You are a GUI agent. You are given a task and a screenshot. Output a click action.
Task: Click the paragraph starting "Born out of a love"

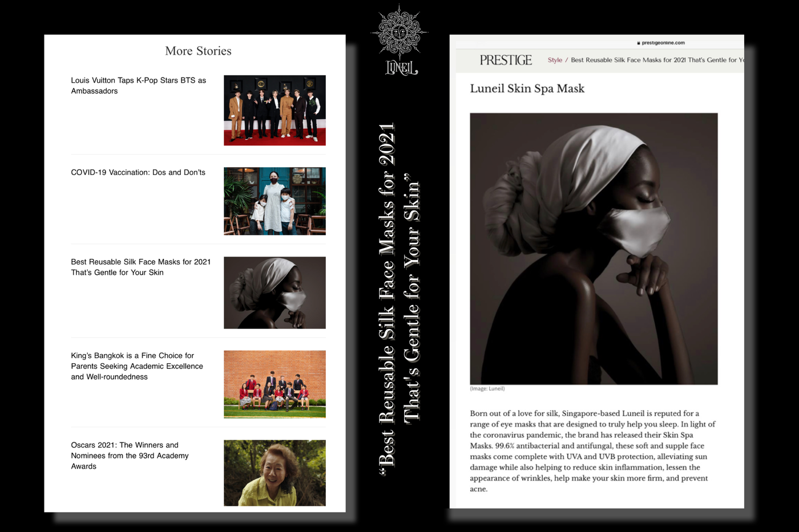pos(592,451)
